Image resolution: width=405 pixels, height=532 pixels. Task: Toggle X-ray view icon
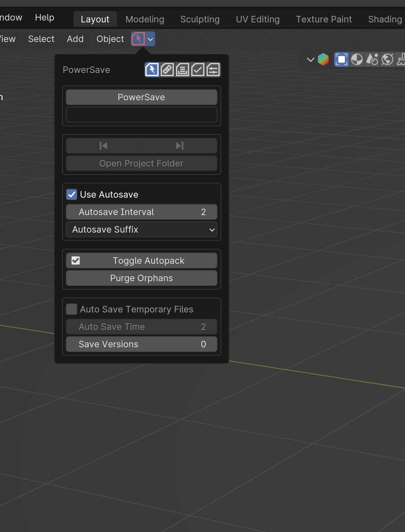(x=341, y=59)
